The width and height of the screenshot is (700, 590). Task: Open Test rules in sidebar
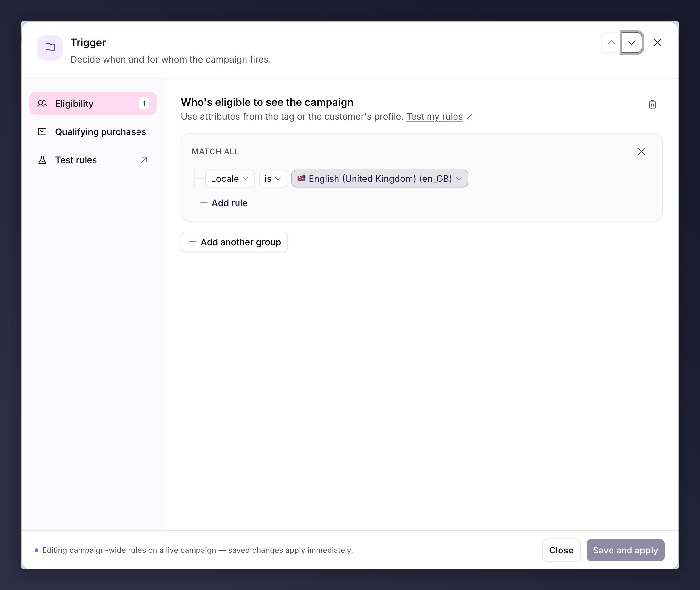click(x=93, y=160)
